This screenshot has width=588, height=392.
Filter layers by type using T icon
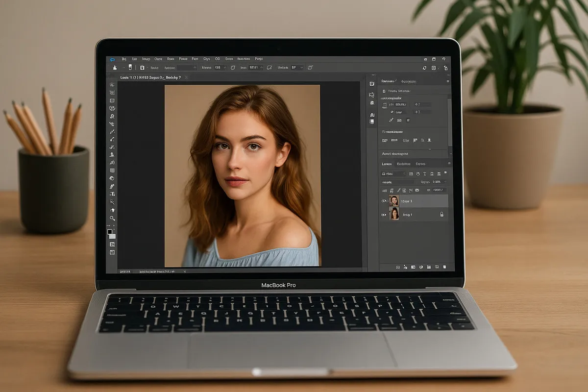424,173
